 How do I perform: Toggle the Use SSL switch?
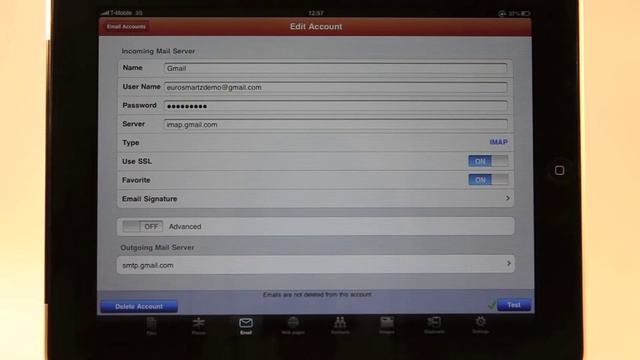point(488,161)
